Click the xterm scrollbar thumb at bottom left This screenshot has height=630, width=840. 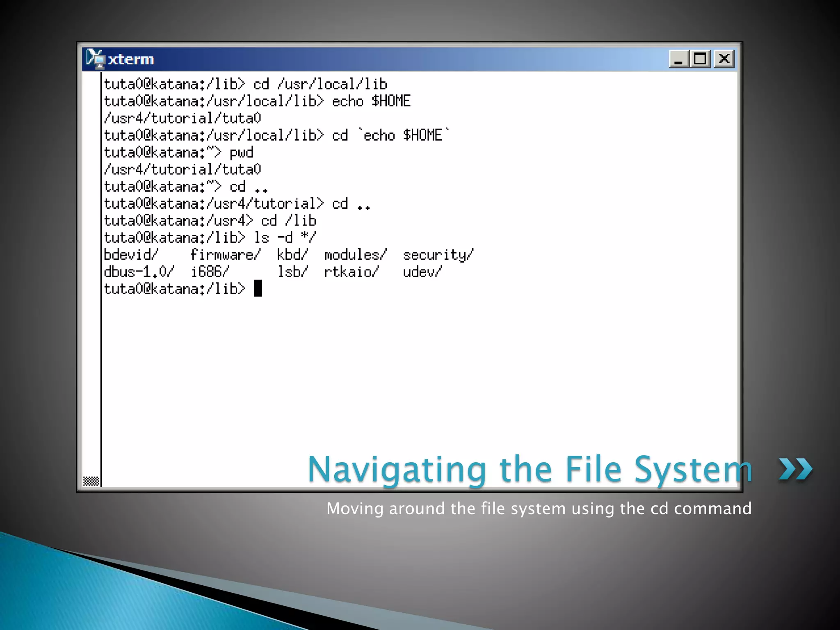point(91,481)
